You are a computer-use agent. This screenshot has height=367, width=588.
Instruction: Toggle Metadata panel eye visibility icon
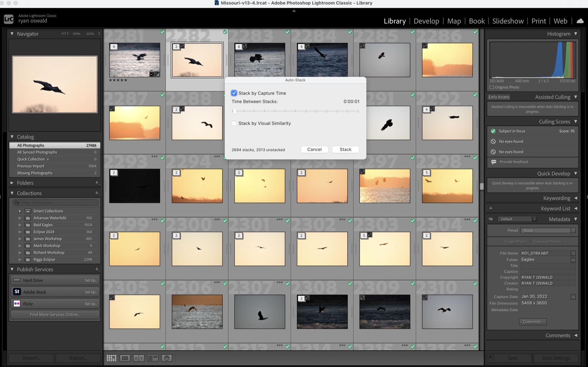tap(491, 219)
